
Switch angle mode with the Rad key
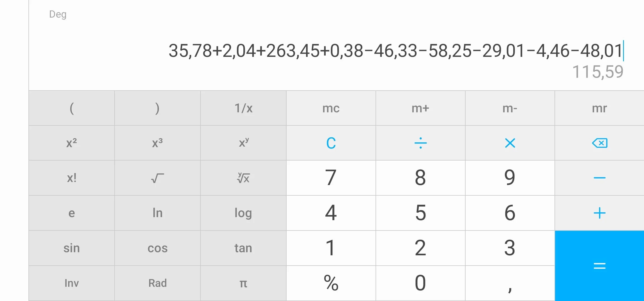(157, 283)
